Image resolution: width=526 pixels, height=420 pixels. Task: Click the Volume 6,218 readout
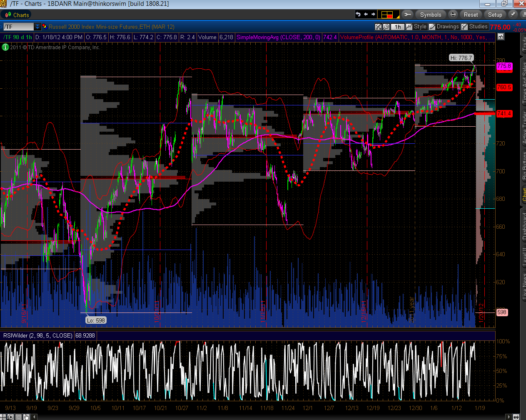tap(215, 37)
